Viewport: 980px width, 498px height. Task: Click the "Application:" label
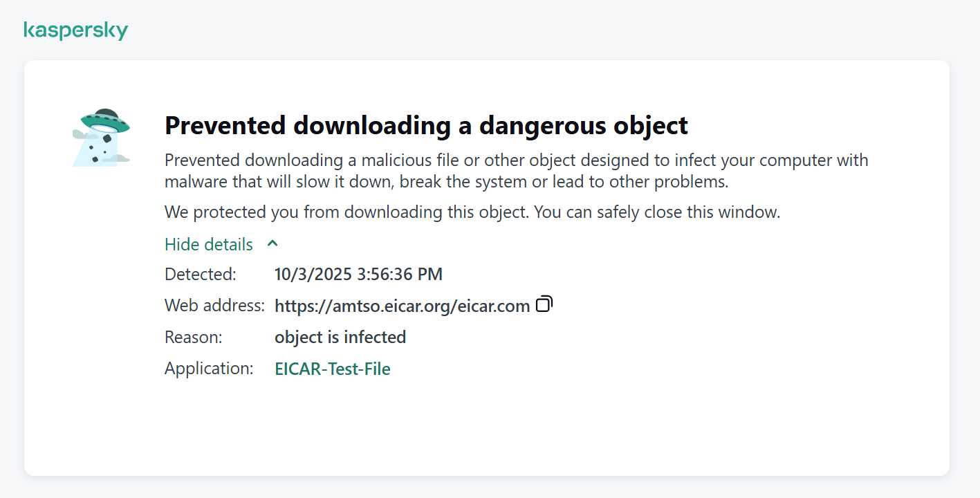coord(209,368)
